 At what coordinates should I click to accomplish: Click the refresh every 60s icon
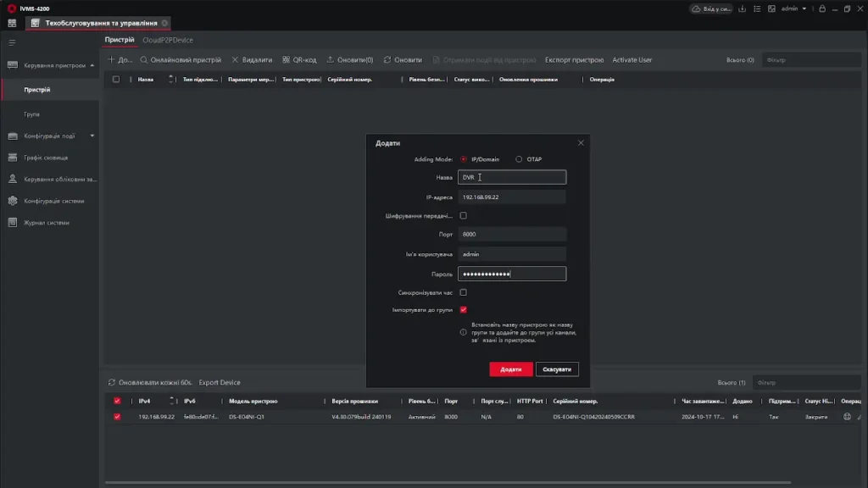pyautogui.click(x=111, y=382)
